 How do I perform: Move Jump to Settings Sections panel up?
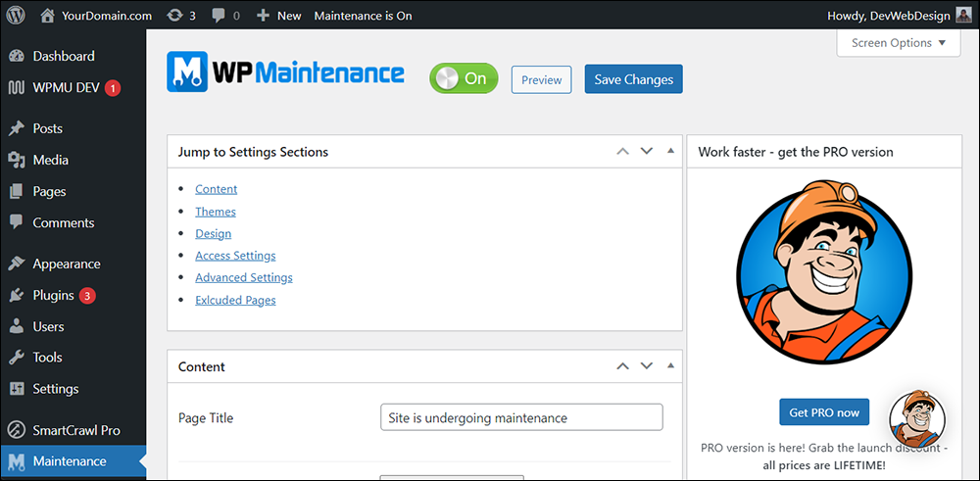(622, 151)
